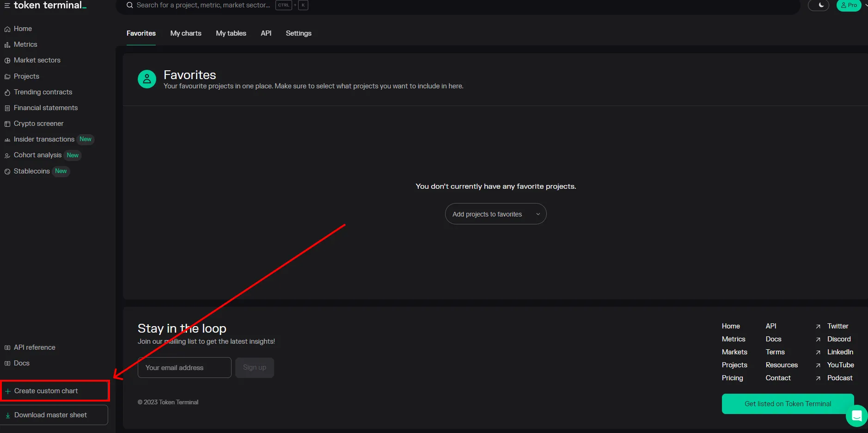Select the Metrics bar chart icon

(x=7, y=45)
